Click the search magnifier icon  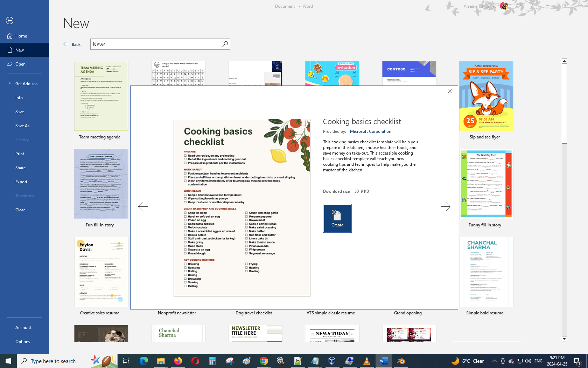pos(225,44)
